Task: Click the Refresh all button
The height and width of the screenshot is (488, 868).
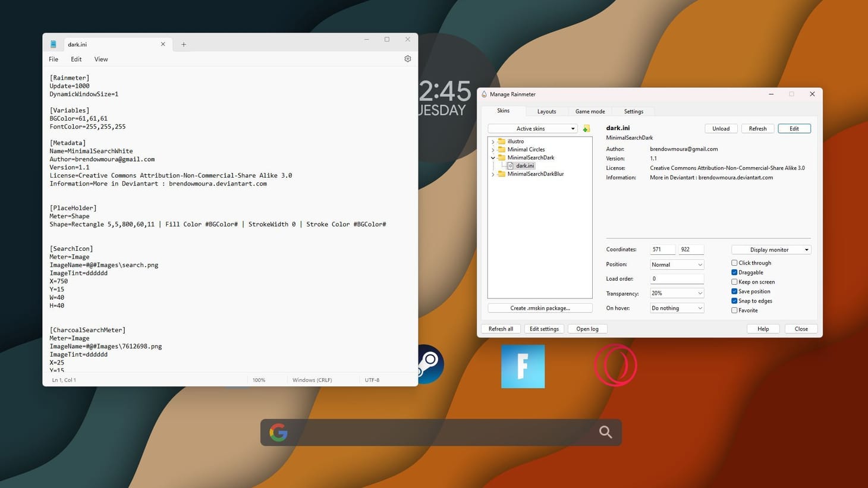Action: (501, 329)
